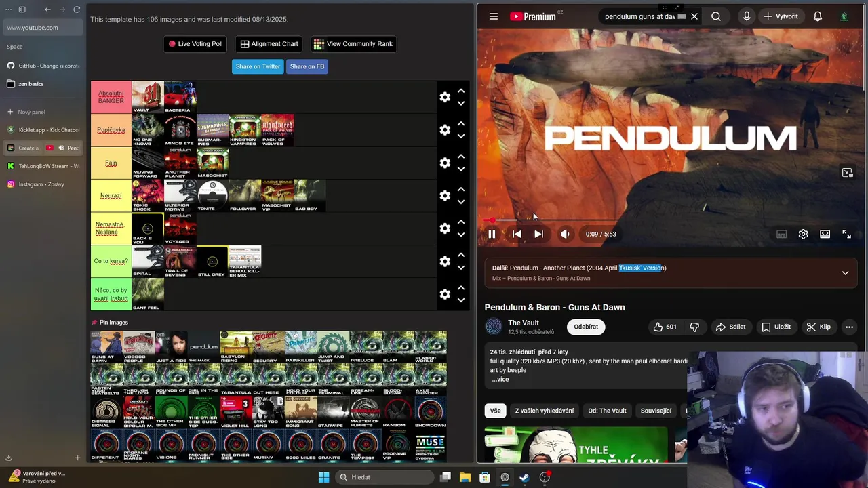Image resolution: width=868 pixels, height=488 pixels.
Task: Go to the previous video
Action: (x=517, y=234)
